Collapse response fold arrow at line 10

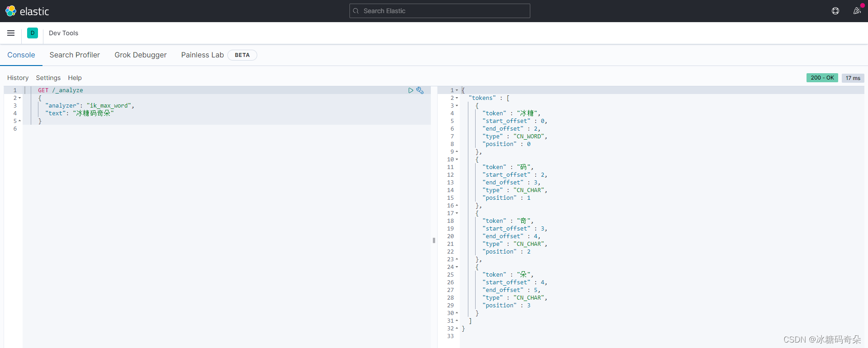(x=457, y=160)
